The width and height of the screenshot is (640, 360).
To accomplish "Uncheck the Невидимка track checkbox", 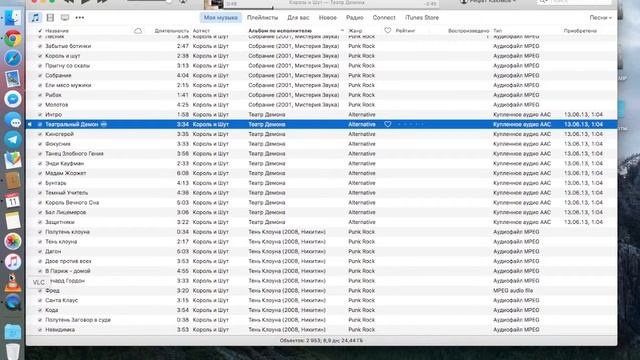I will [x=40, y=330].
